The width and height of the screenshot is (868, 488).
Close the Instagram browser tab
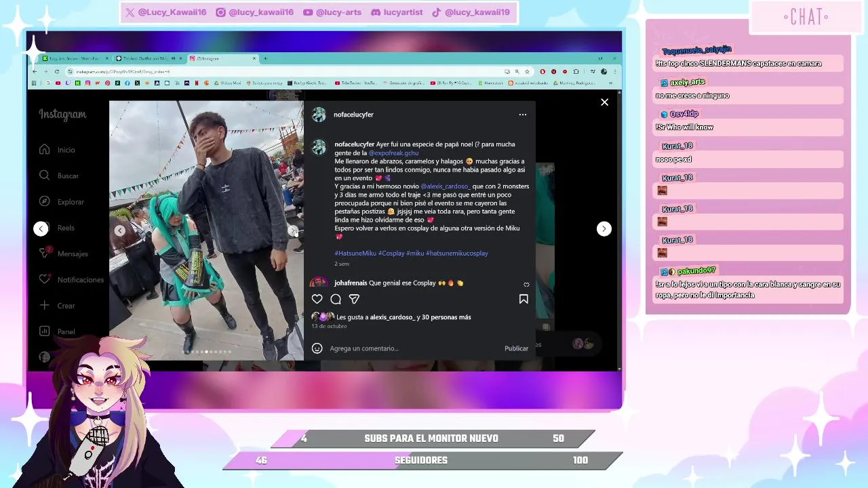coord(254,58)
